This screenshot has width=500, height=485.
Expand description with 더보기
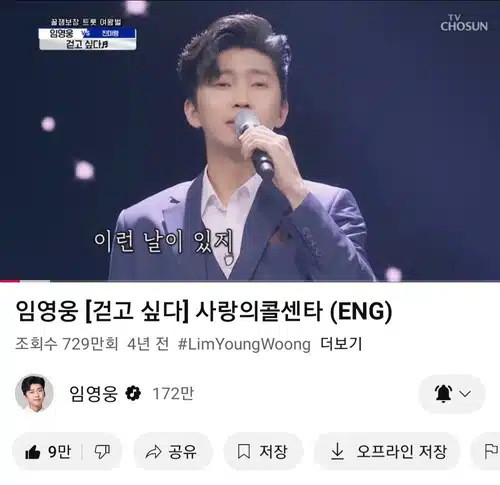tap(341, 344)
